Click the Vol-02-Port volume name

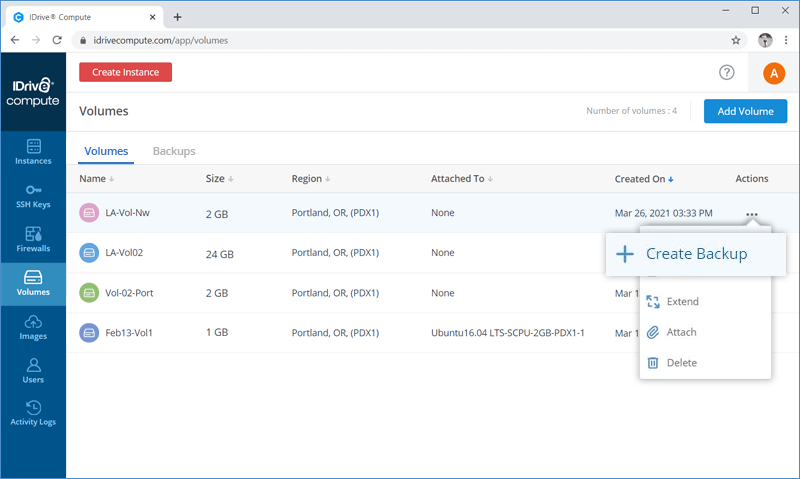pyautogui.click(x=129, y=293)
